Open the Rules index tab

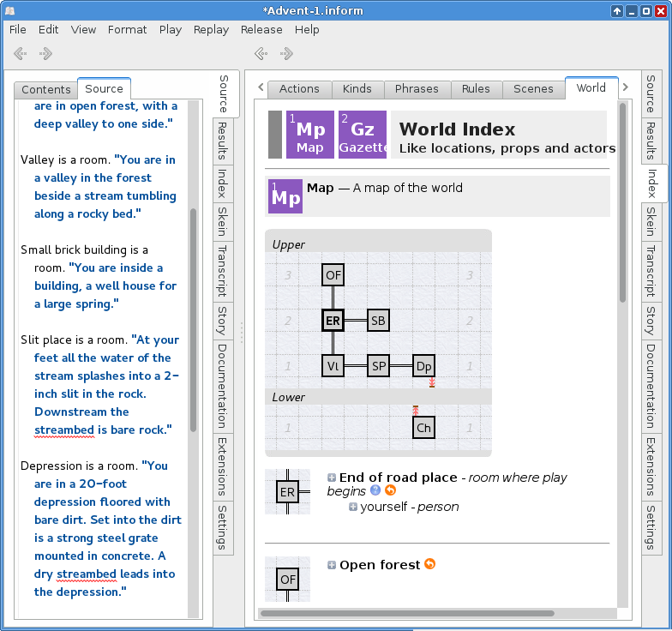click(476, 89)
